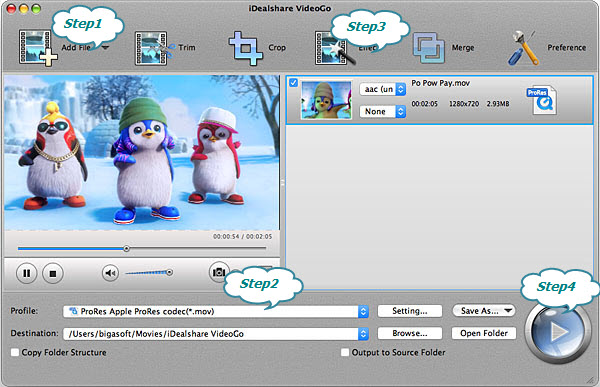Enable Output to Source Folder checkbox
Image resolution: width=600 pixels, height=387 pixels.
(x=345, y=352)
